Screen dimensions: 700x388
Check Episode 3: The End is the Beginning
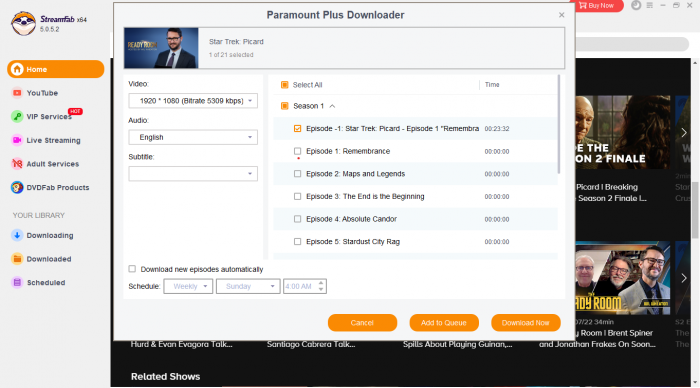click(x=297, y=196)
